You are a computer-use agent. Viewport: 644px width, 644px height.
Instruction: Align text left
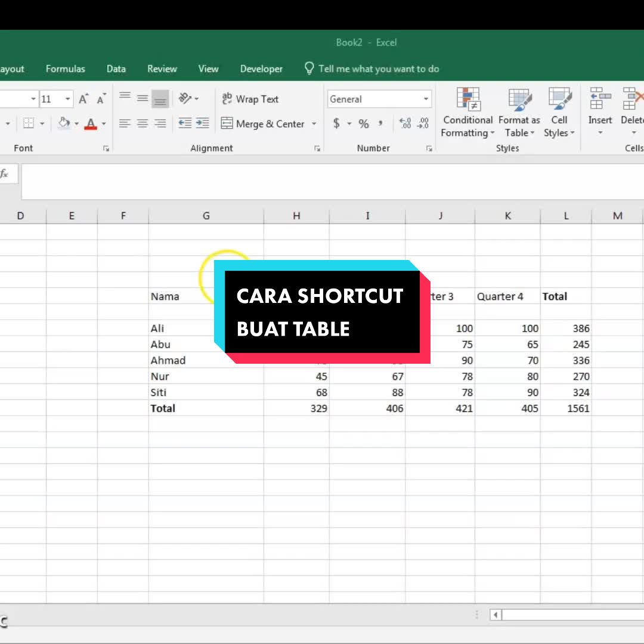(x=125, y=123)
